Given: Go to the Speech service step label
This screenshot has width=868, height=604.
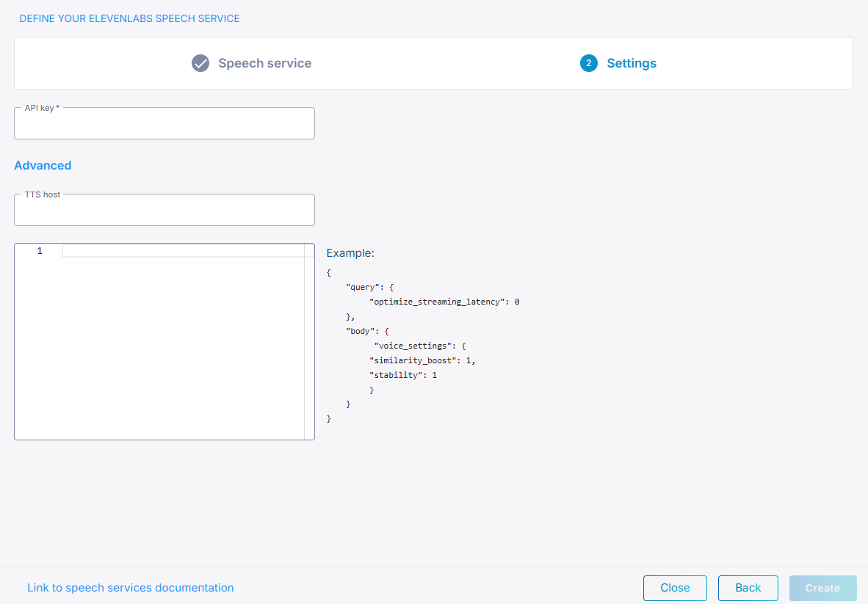Looking at the screenshot, I should pyautogui.click(x=264, y=63).
